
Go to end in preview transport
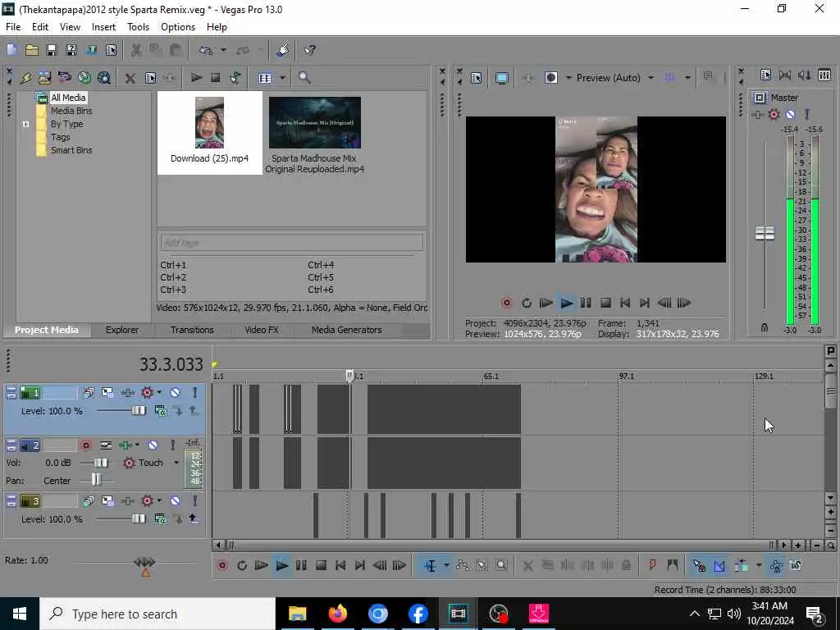tap(645, 304)
